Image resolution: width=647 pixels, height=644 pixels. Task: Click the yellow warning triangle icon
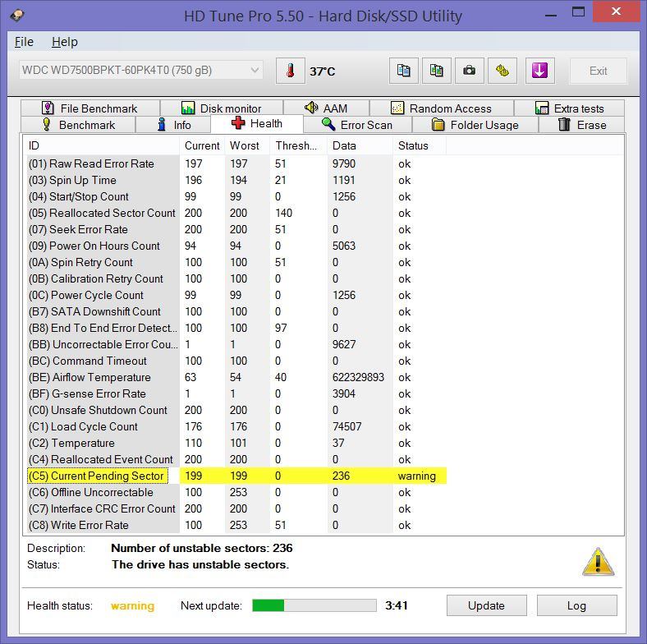pyautogui.click(x=598, y=561)
